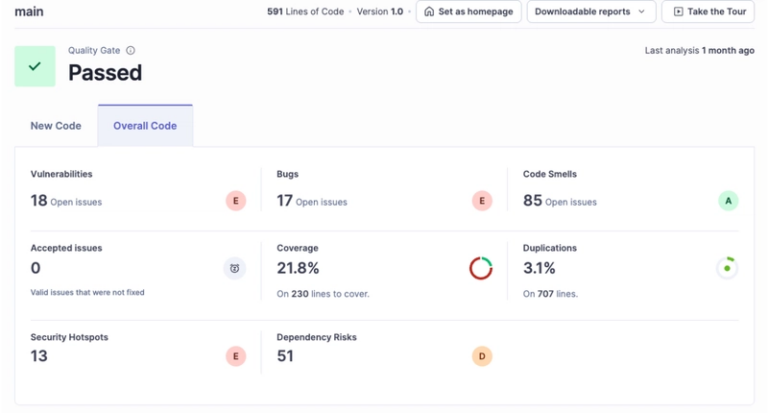Screen dimensions: 768x413
Task: Click the Code Smells A rating badge
Action: coord(728,201)
